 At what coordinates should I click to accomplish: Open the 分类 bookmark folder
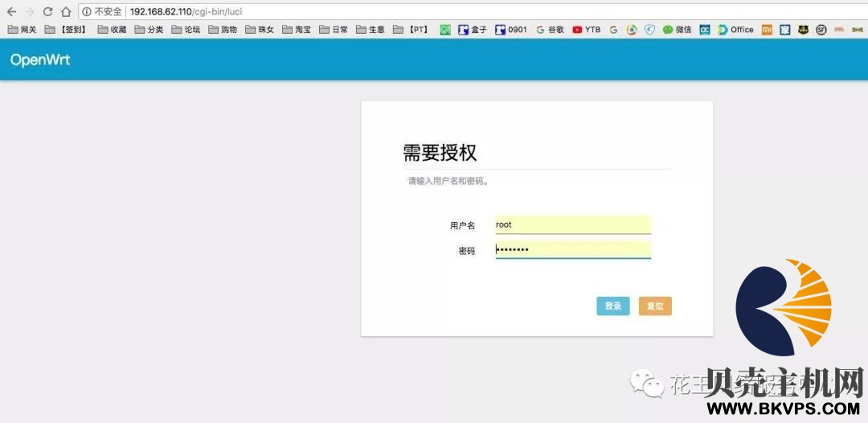click(x=149, y=30)
